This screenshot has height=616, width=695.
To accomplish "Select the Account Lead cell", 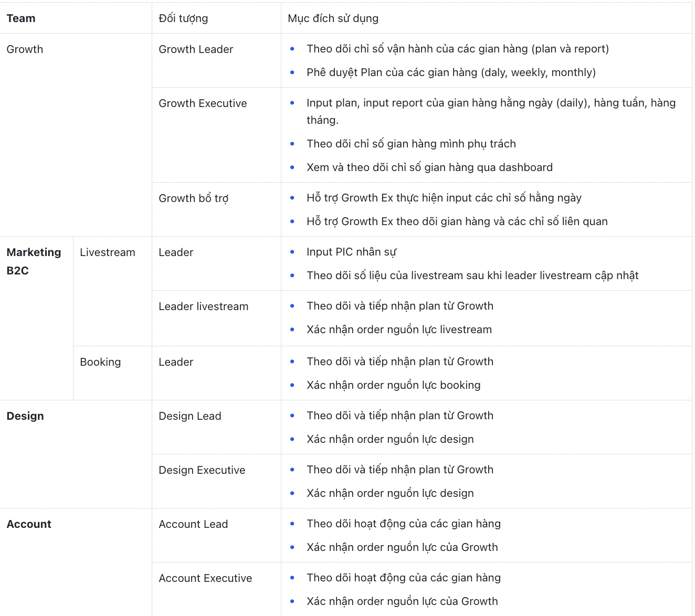I will click(x=193, y=524).
